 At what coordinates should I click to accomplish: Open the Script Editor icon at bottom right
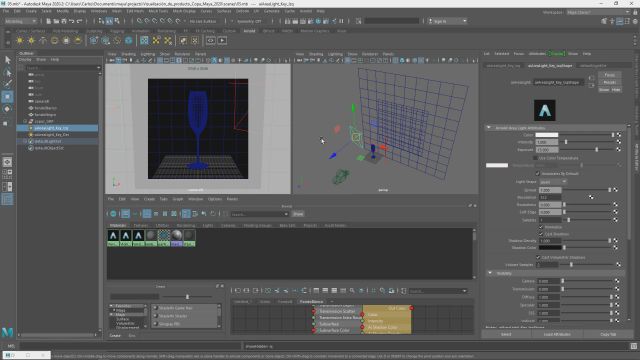pyautogui.click(x=634, y=346)
